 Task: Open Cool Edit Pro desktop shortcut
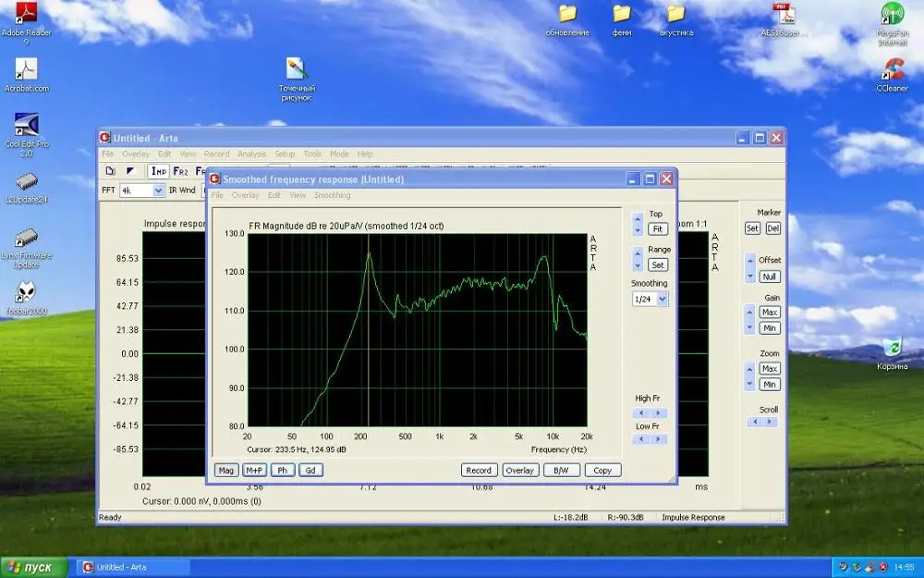26,124
